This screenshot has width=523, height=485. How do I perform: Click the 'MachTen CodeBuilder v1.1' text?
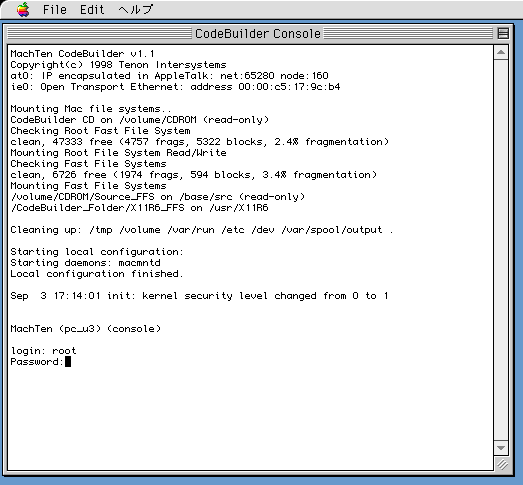click(x=82, y=54)
